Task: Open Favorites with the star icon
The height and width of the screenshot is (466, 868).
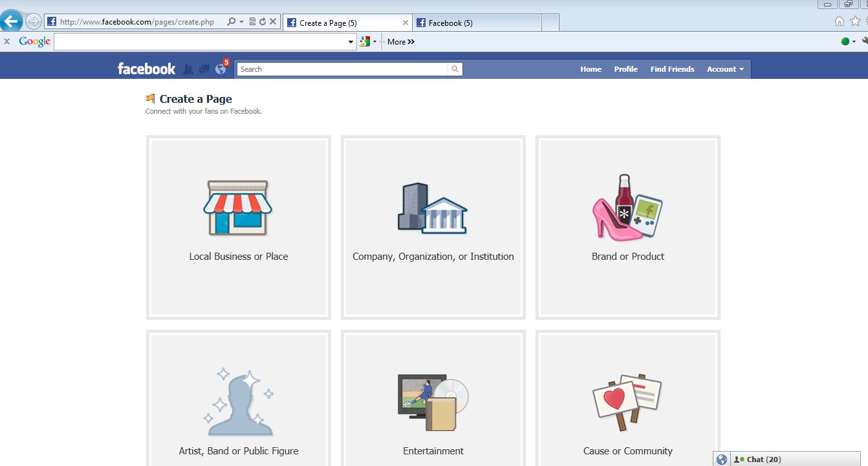Action: coord(855,21)
